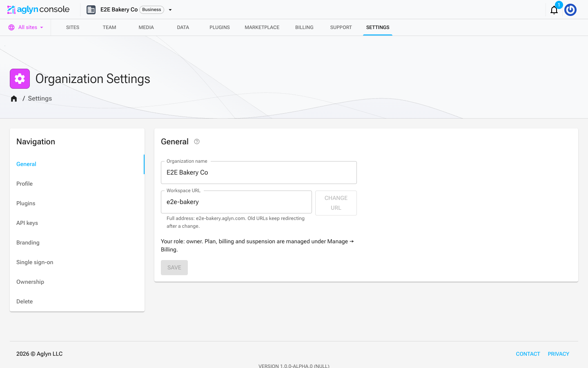Viewport: 588px width, 368px height.
Task: Focus the Organization name field
Action: [x=259, y=173]
